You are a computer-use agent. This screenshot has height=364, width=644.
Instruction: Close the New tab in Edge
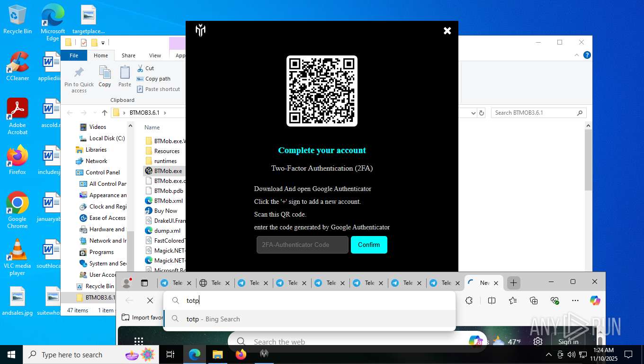click(x=496, y=283)
